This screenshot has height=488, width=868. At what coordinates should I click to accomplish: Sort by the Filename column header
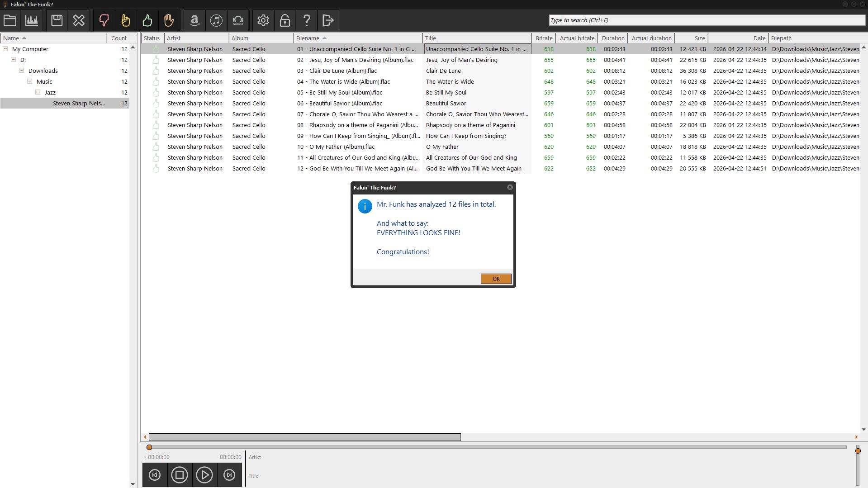358,38
